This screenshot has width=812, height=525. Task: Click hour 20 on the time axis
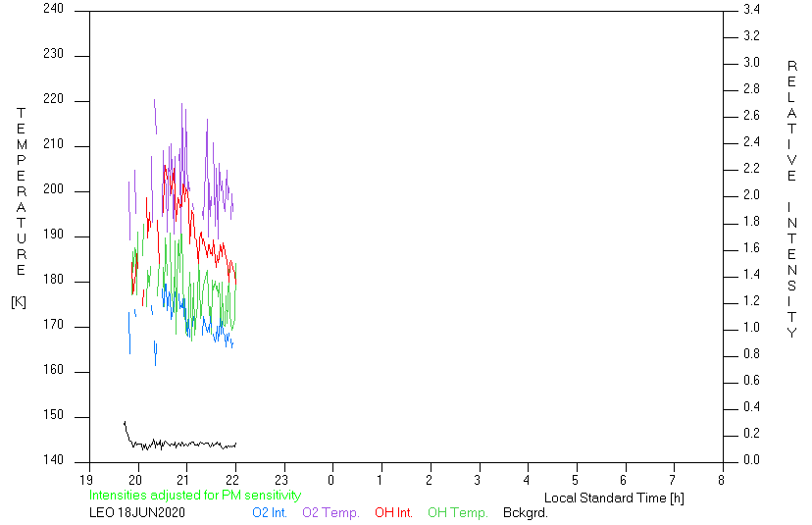click(x=135, y=480)
